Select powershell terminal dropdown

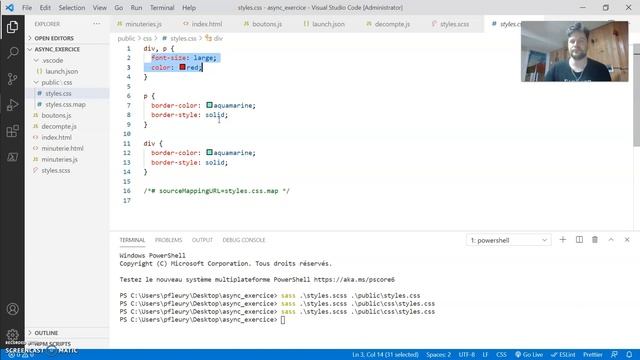[508, 240]
